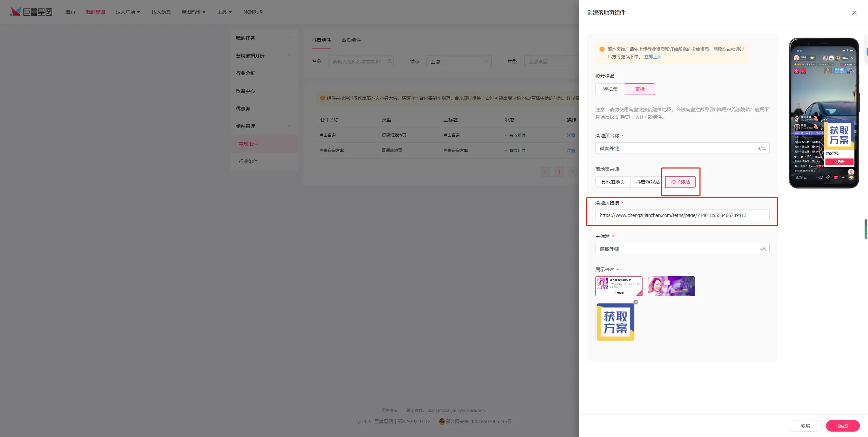Click the 巨量星图 logo
868x437 pixels.
click(x=31, y=12)
